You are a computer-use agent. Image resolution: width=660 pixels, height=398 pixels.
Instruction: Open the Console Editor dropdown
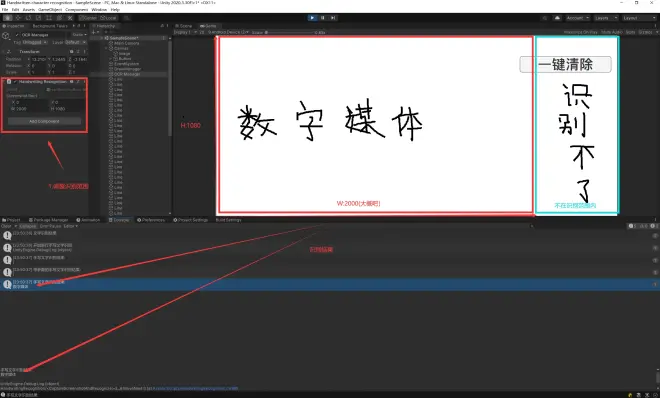point(71,226)
